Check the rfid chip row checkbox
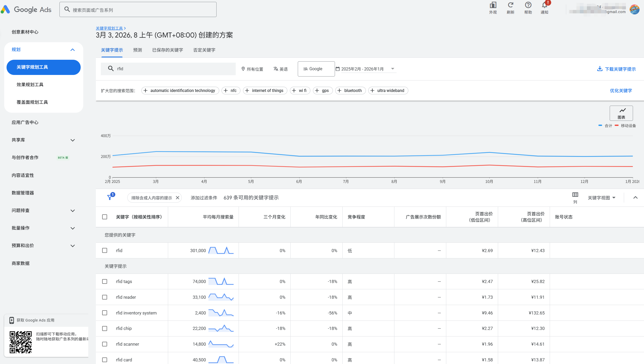This screenshot has height=364, width=644. click(105, 328)
